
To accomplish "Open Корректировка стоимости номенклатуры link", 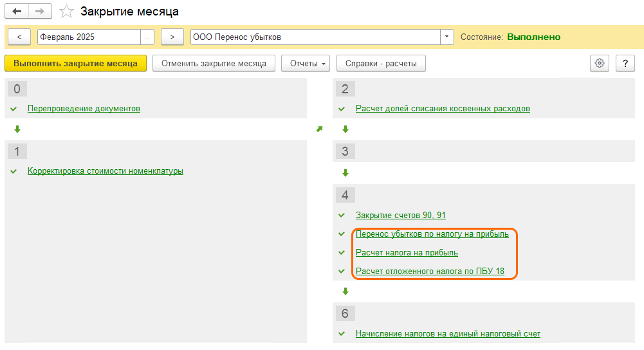I will (x=106, y=171).
